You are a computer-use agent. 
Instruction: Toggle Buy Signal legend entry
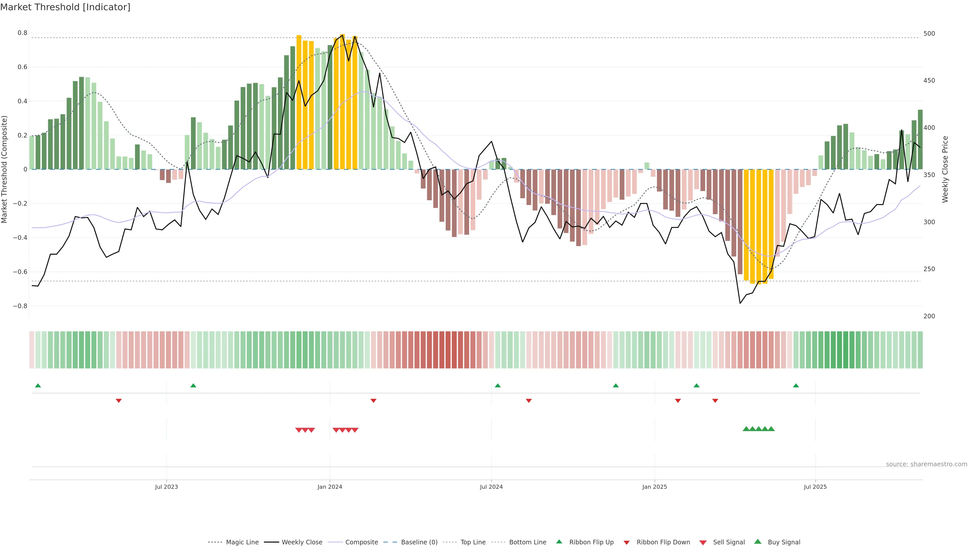click(x=784, y=542)
